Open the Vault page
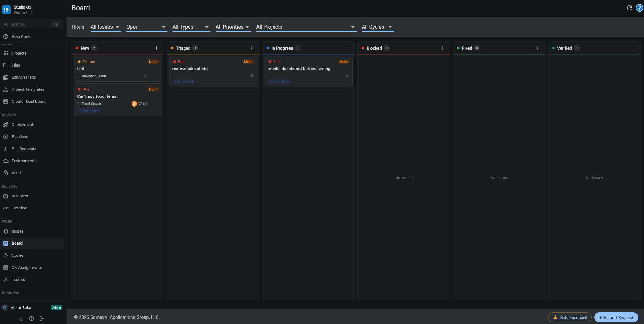The height and width of the screenshot is (324, 644). coord(16,173)
